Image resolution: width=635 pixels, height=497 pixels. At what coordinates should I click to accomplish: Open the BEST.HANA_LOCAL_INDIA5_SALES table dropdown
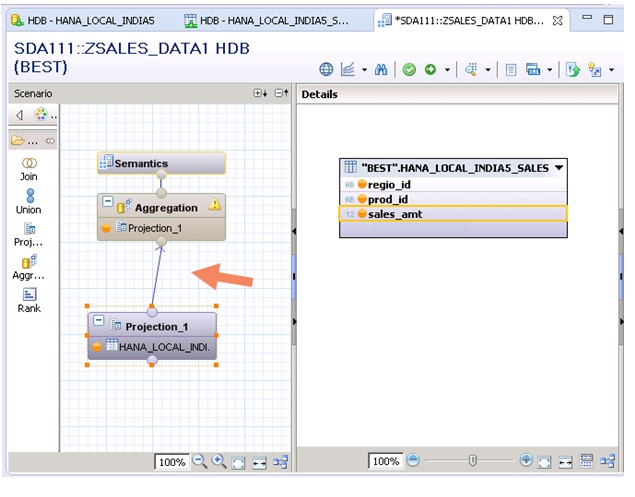point(559,167)
